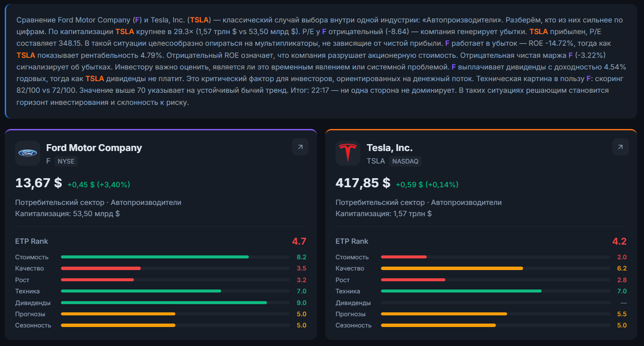Screen dimensions: 644x346
Task: Open the Ford Motor Company card title
Action: 94,148
